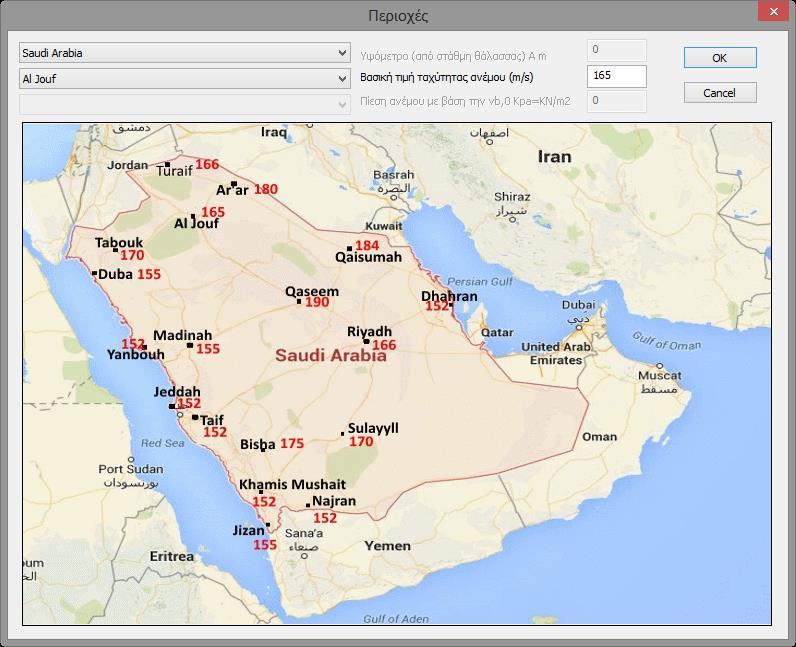Click the Cancel button

click(720, 93)
